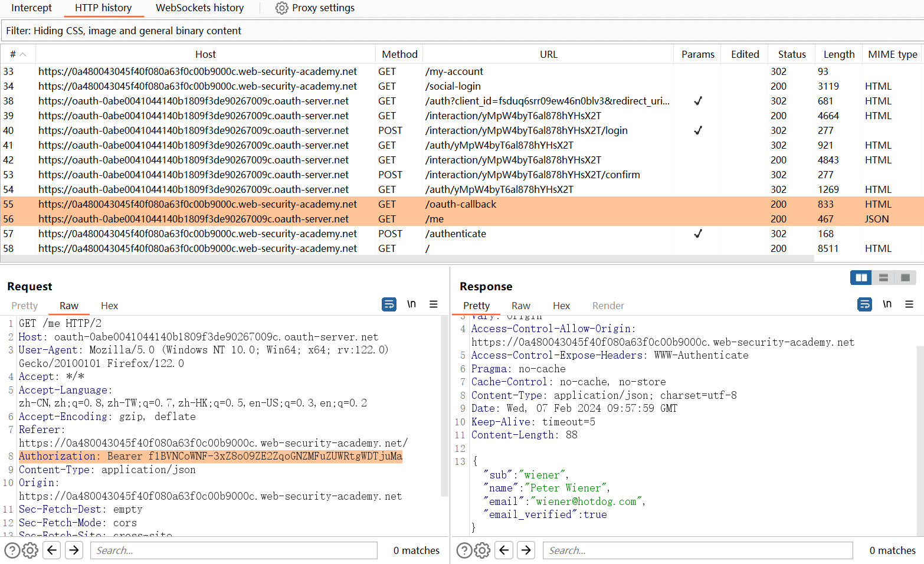
Task: Toggle word wrap icon in Request pane
Action: click(389, 304)
